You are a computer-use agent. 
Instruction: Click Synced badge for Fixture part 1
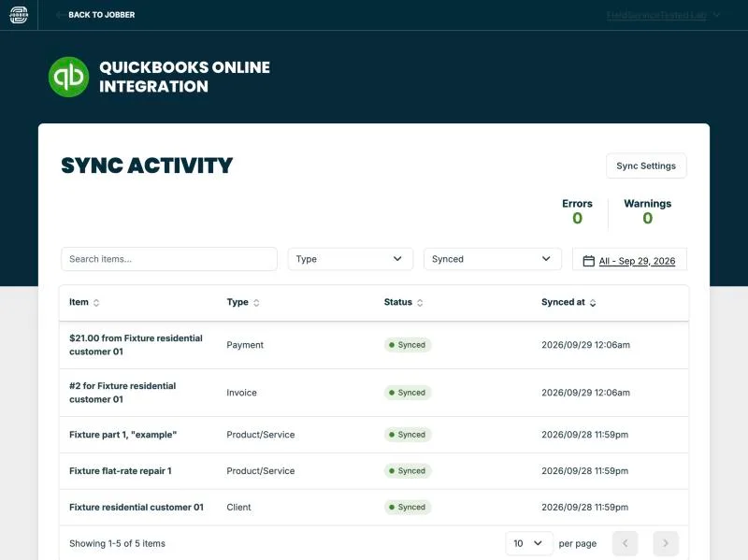pos(408,435)
